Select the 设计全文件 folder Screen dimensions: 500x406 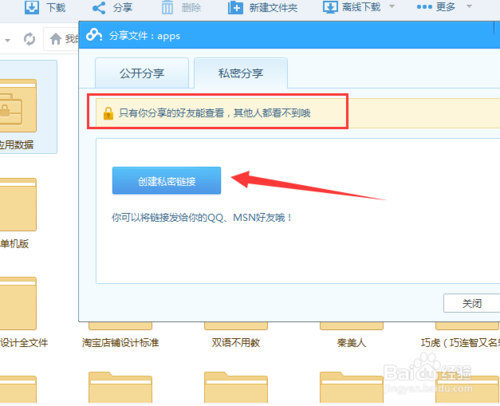[x=18, y=303]
